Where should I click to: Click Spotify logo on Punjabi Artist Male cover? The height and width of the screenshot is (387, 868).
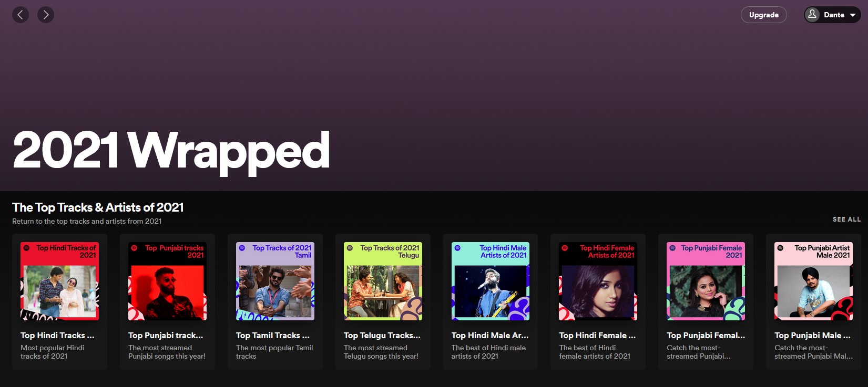tap(780, 248)
